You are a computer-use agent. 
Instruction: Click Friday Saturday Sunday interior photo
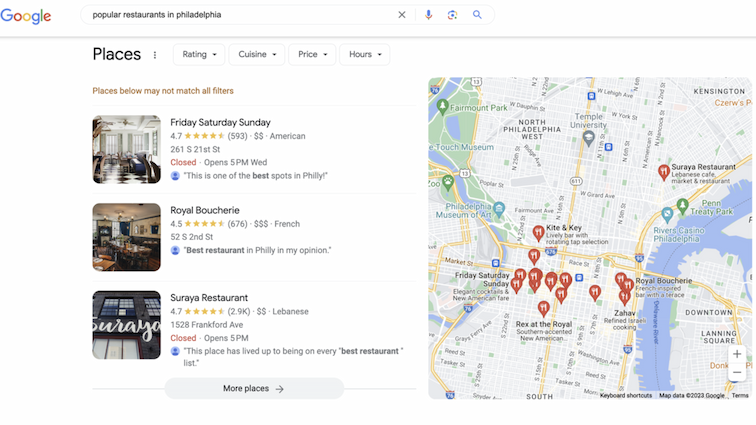(x=126, y=150)
